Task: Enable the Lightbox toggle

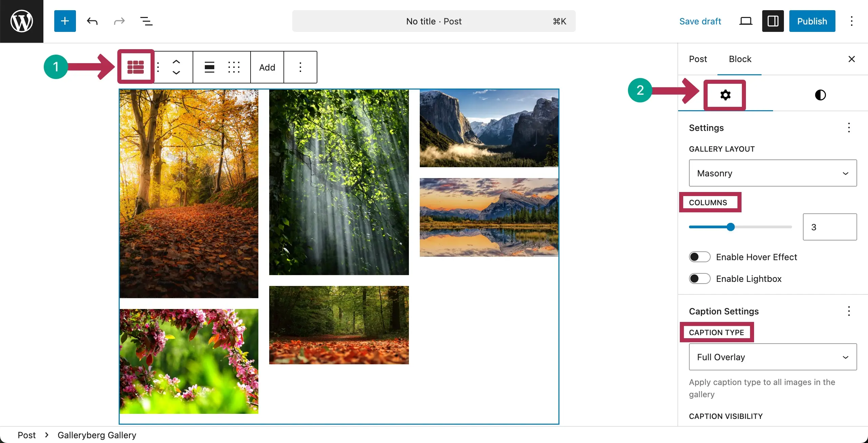Action: click(x=699, y=278)
